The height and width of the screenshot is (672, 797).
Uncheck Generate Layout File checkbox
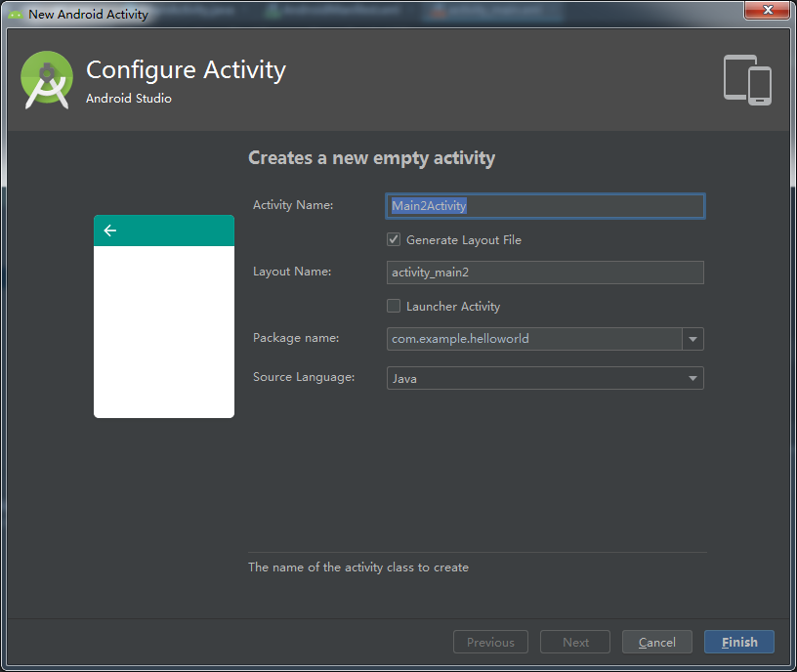coord(394,239)
